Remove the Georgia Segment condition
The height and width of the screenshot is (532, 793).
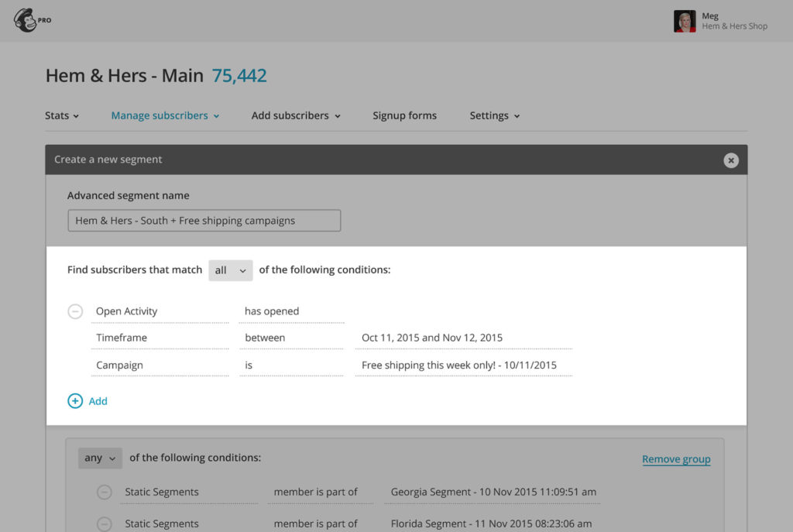[104, 492]
